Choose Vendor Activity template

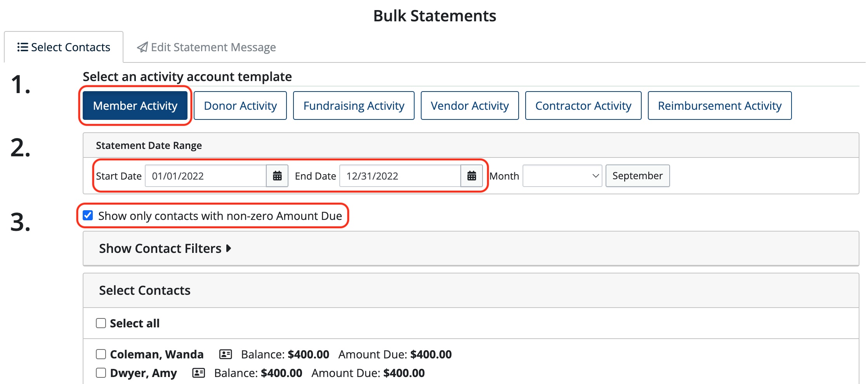click(x=470, y=106)
